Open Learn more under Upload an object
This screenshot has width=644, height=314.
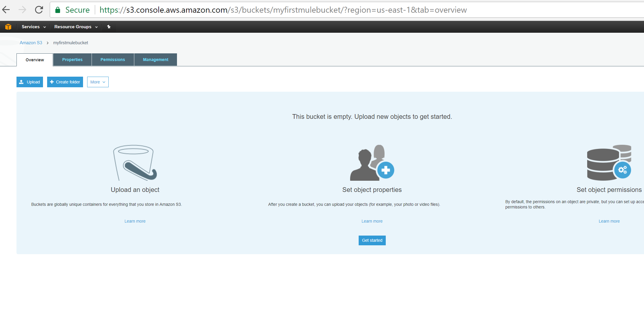[135, 221]
